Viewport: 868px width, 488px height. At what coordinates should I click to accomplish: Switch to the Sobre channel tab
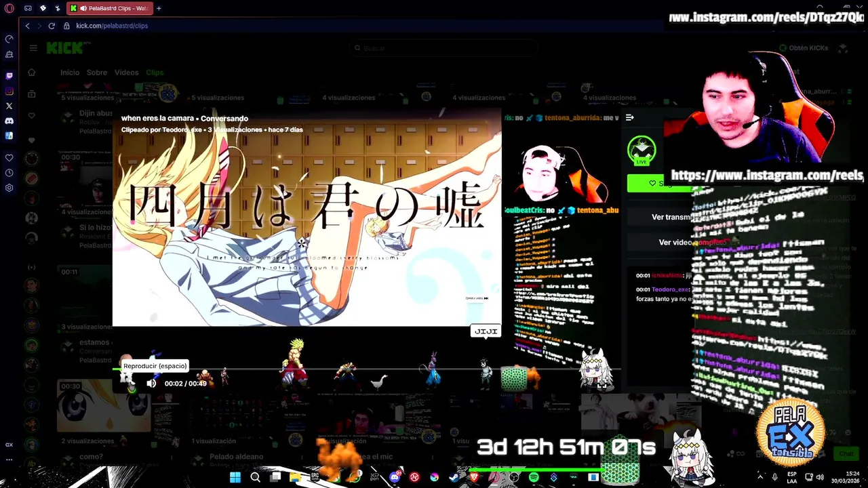(96, 73)
